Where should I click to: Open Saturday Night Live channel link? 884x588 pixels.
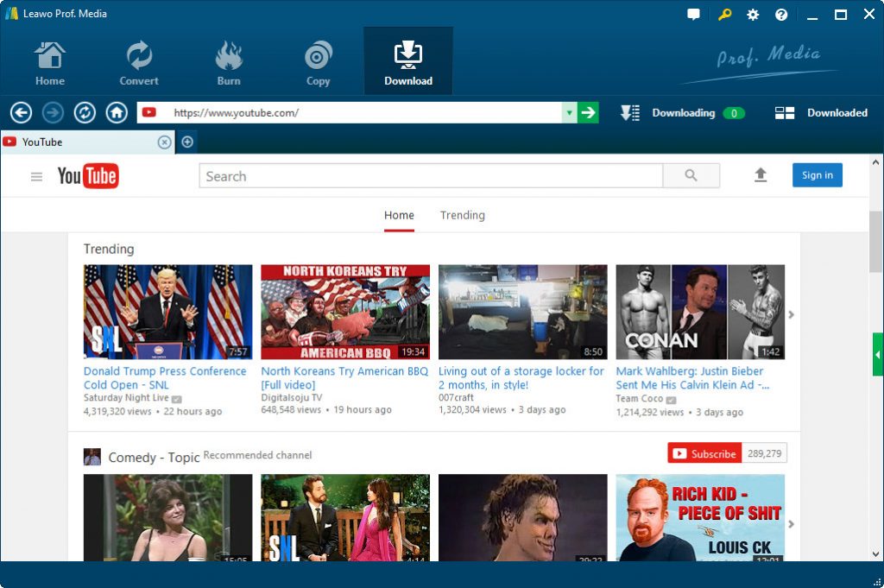tap(126, 397)
